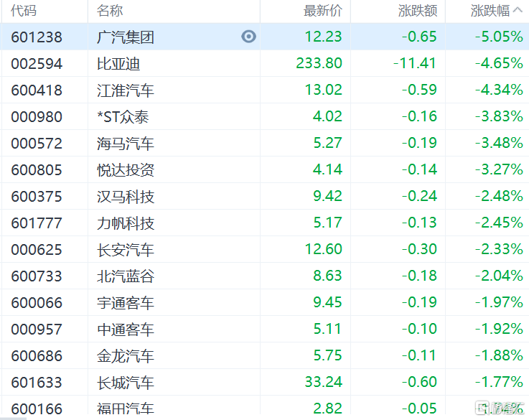The image size is (529, 420).
Task: Select stock code 601777
Action: pos(37,223)
